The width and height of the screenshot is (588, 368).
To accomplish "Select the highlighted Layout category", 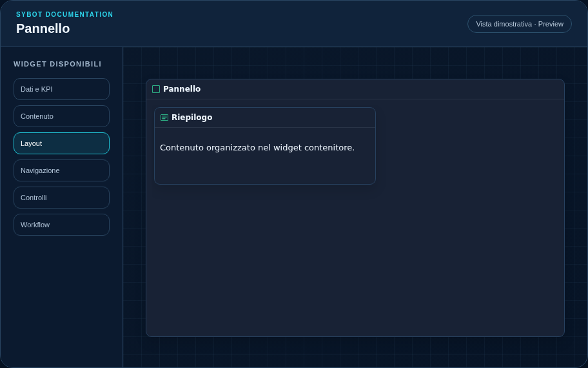I will pyautogui.click(x=61, y=143).
